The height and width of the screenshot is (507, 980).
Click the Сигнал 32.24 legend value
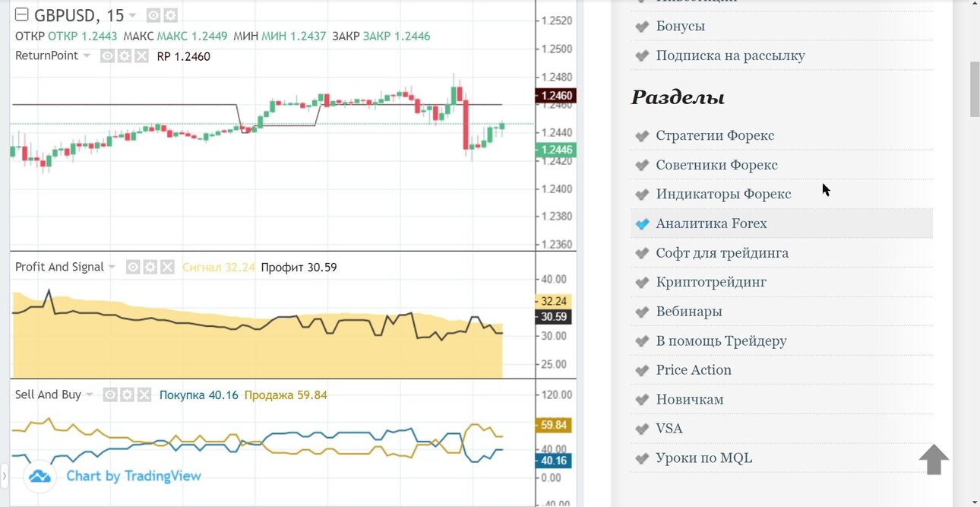219,268
